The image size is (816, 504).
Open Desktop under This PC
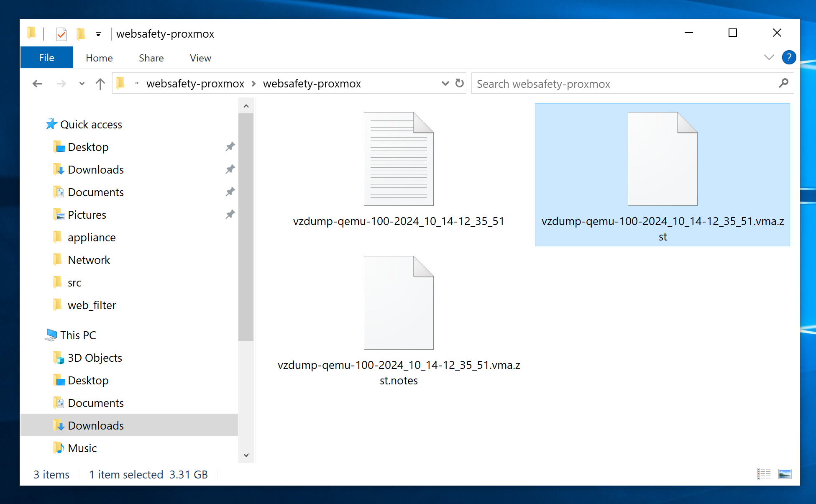pyautogui.click(x=88, y=381)
